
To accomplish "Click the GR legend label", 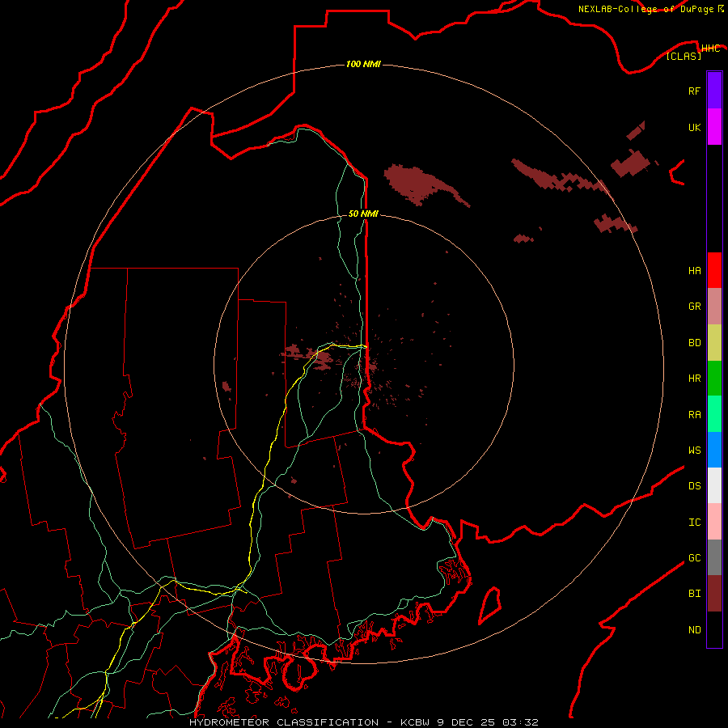I will pyautogui.click(x=694, y=307).
